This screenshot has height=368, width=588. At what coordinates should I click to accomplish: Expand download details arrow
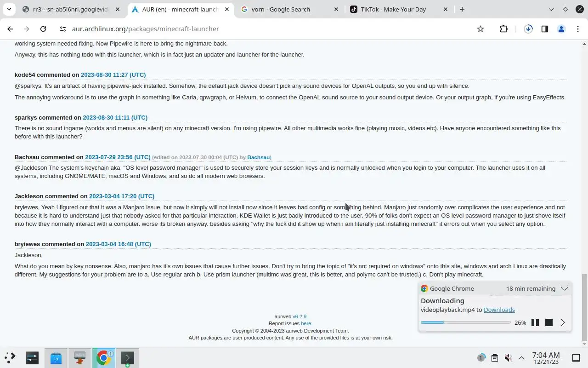563,322
